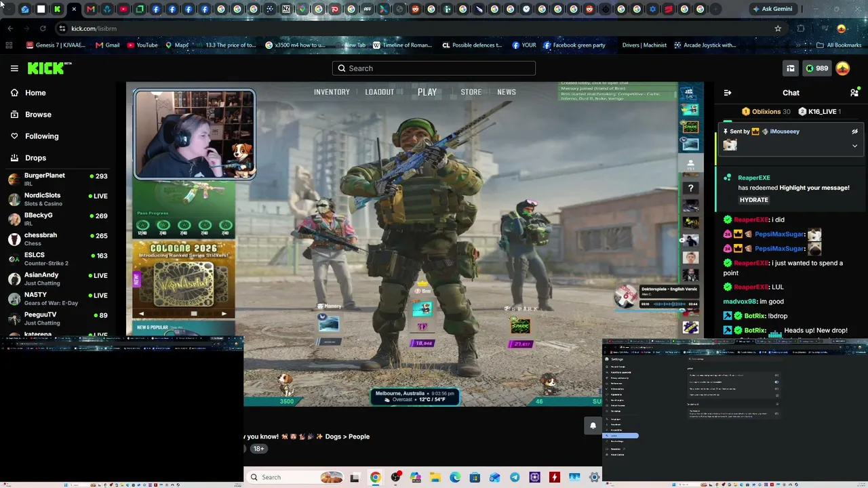Open the Kick layout panel icon

791,68
